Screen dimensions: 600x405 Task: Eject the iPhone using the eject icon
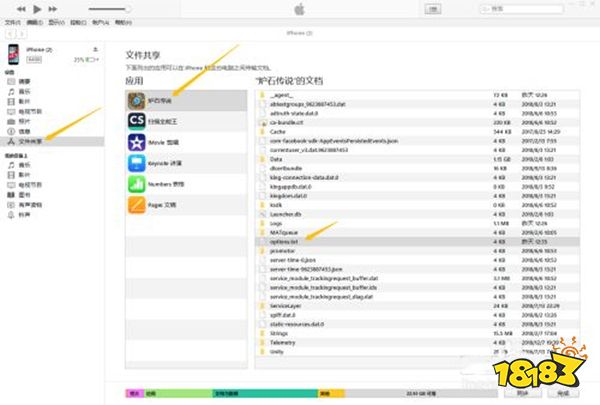95,49
